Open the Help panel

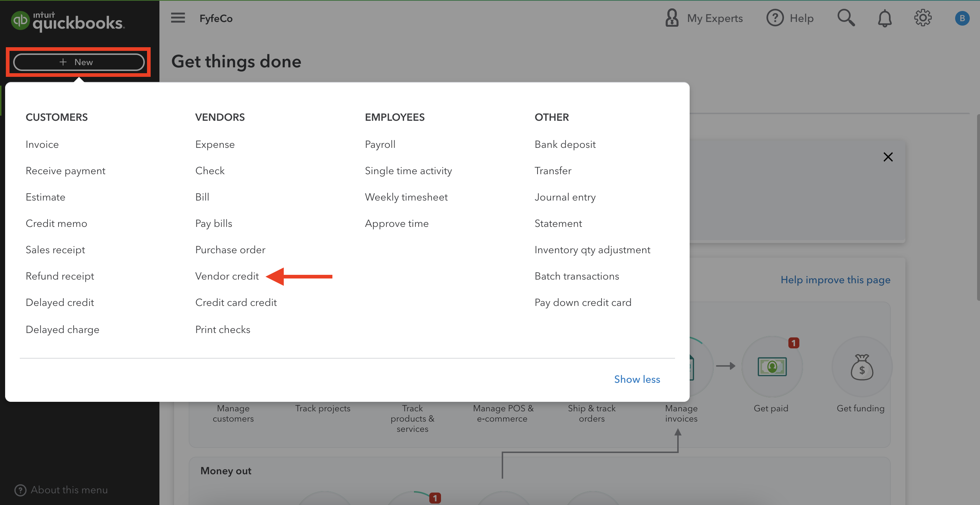click(790, 18)
